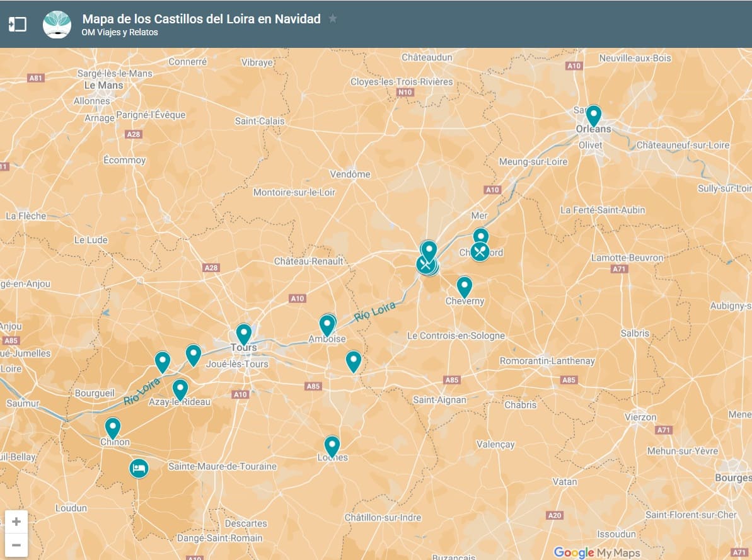Click the Meung-sur-Loire label
Screen dimensions: 752x560
[x=533, y=162]
